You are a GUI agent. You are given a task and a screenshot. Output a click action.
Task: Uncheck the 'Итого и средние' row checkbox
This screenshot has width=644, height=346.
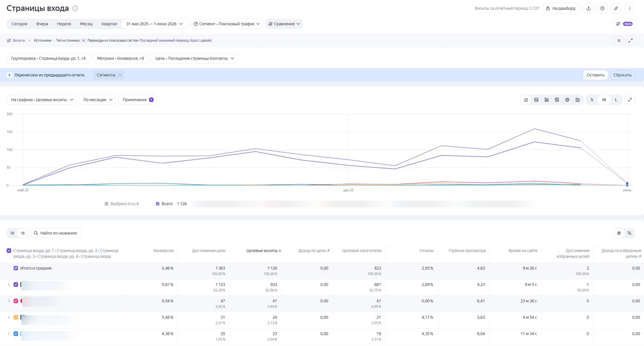point(16,268)
